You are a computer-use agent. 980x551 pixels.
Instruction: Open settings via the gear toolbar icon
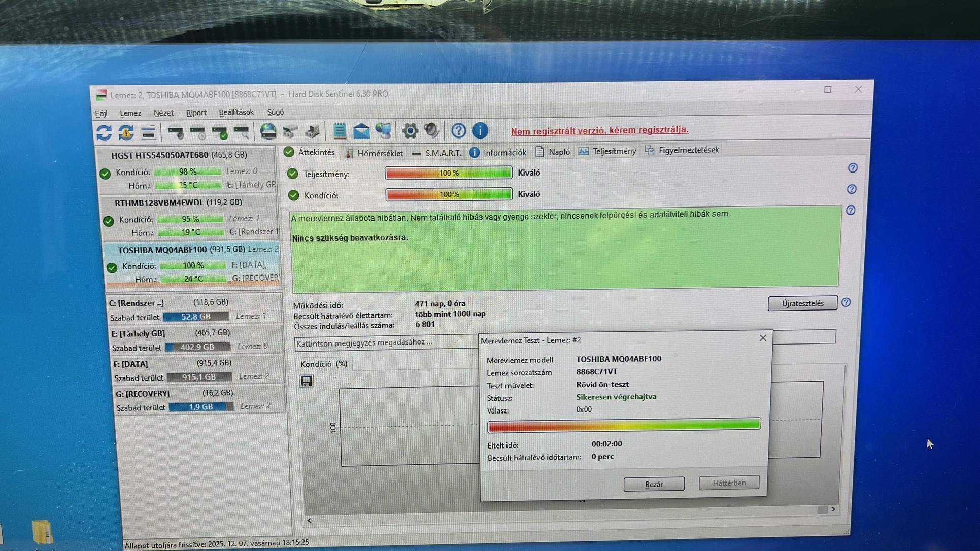click(x=410, y=131)
